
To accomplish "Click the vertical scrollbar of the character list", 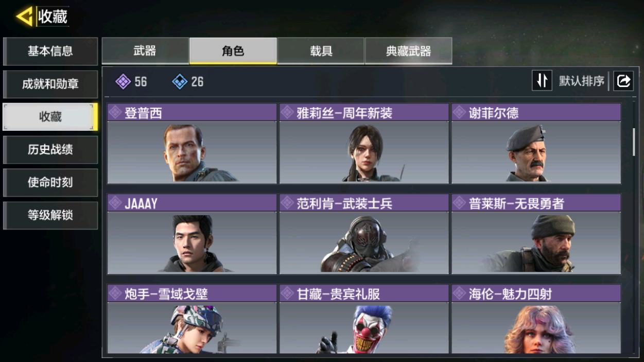I will click(x=634, y=142).
